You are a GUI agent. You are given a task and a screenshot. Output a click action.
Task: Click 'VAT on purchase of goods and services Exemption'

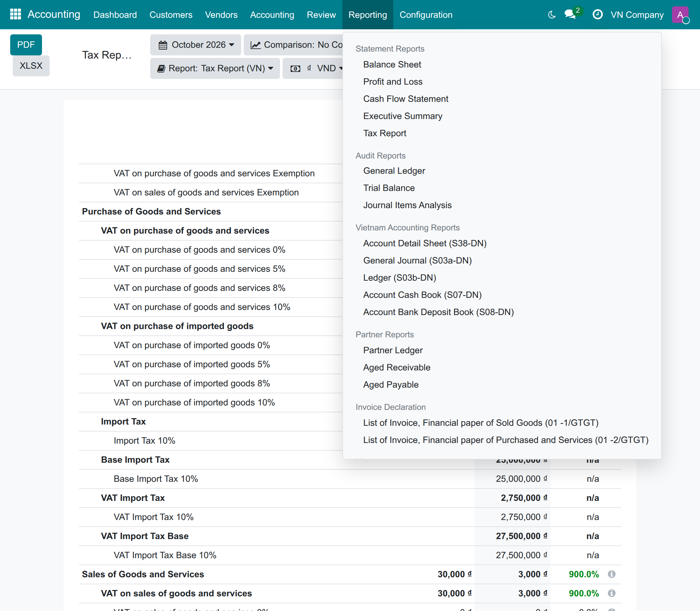tap(214, 173)
